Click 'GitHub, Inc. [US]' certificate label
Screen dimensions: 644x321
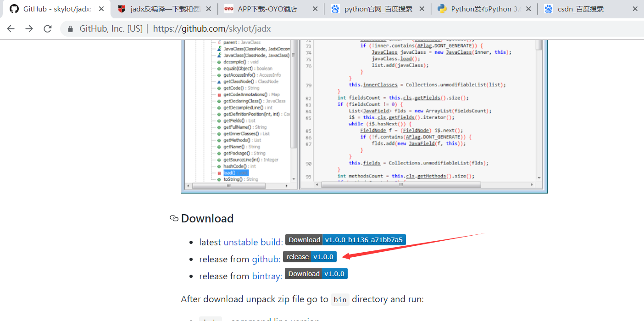point(111,28)
